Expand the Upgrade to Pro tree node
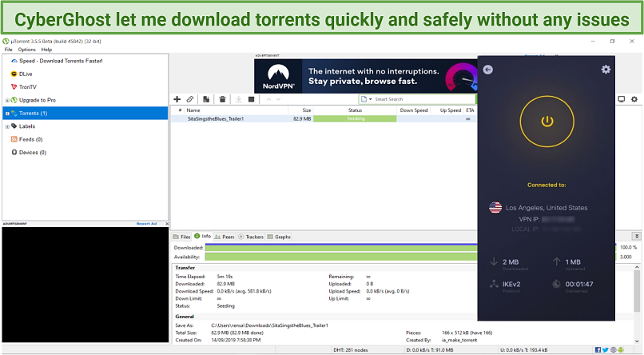The width and height of the screenshot is (644, 355). click(7, 100)
